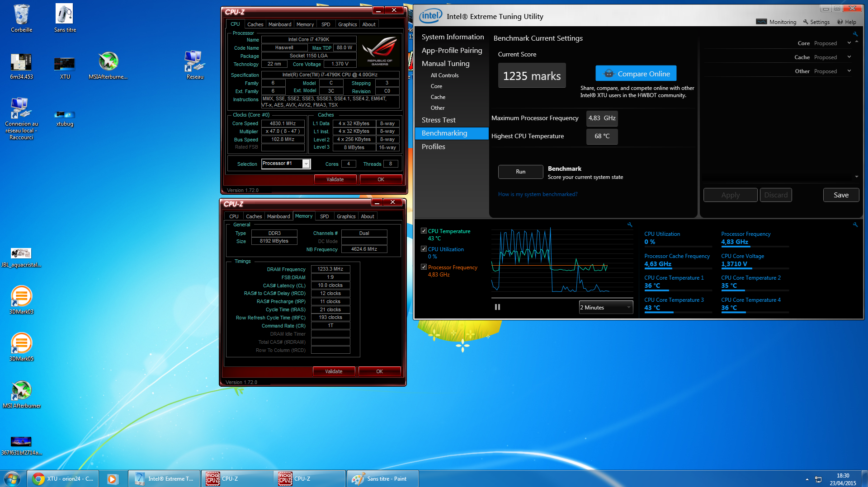This screenshot has width=868, height=487.
Task: Open the Reseau network icon
Action: [x=195, y=66]
